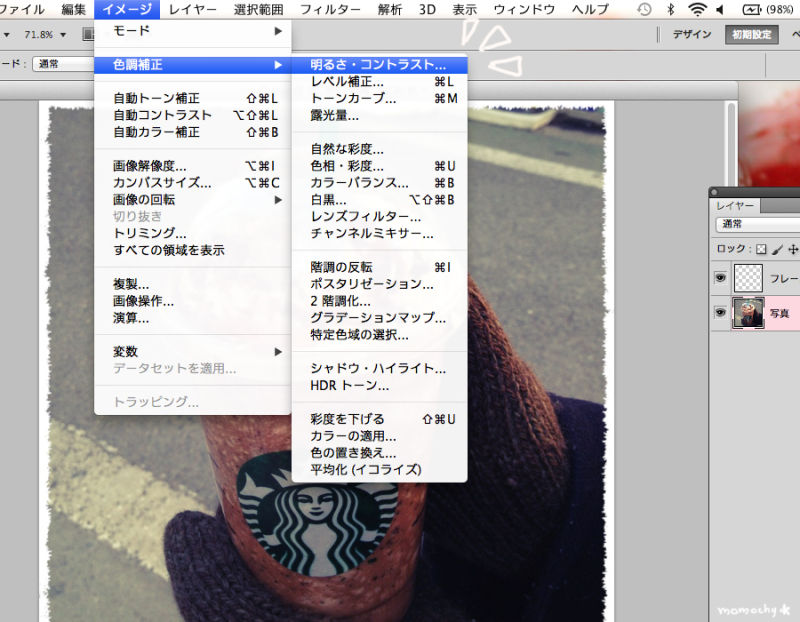The height and width of the screenshot is (622, 800).
Task: Open the 画像解像度 dialog
Action: (193, 166)
